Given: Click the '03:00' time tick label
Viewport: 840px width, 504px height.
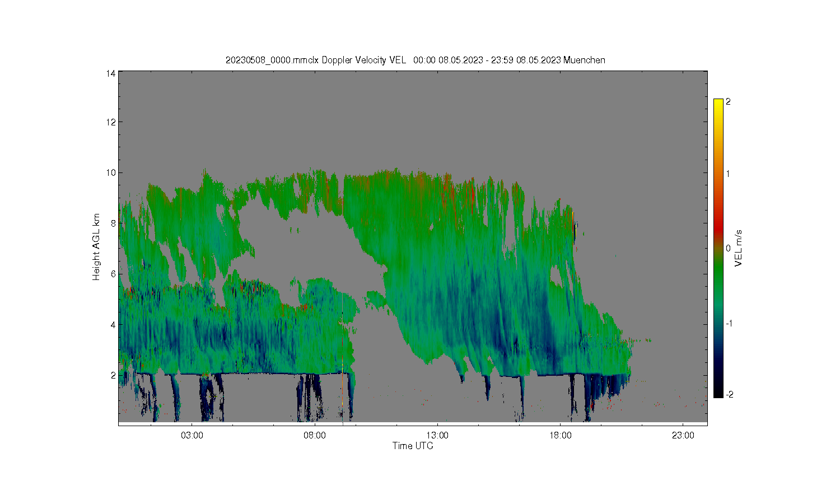Looking at the screenshot, I should (x=192, y=435).
